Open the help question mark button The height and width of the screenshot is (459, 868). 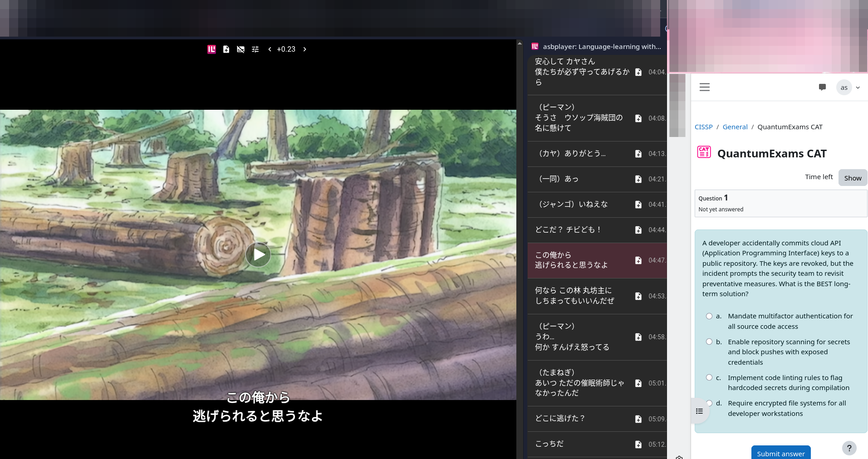(x=849, y=448)
